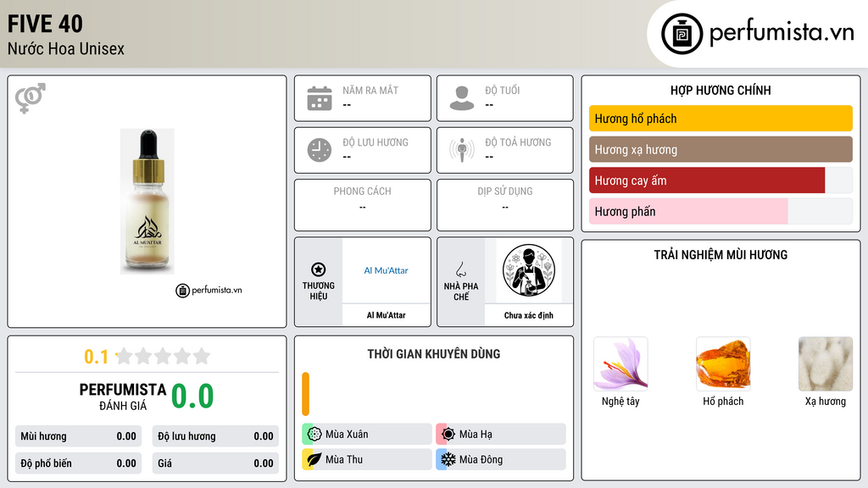Click the Giá 0.00 score row
This screenshot has height=488, width=868.
(x=215, y=463)
